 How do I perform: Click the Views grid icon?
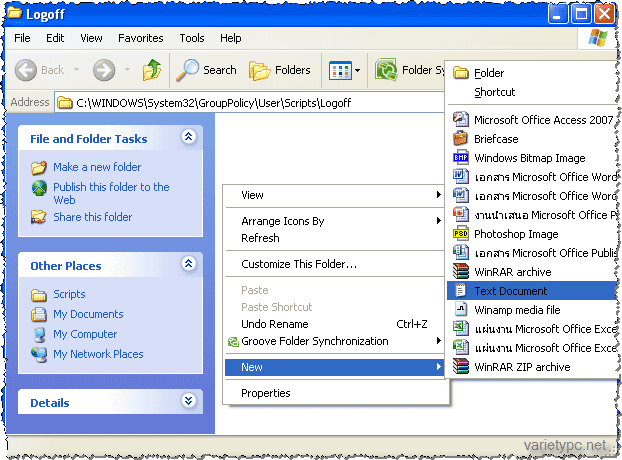[x=340, y=71]
